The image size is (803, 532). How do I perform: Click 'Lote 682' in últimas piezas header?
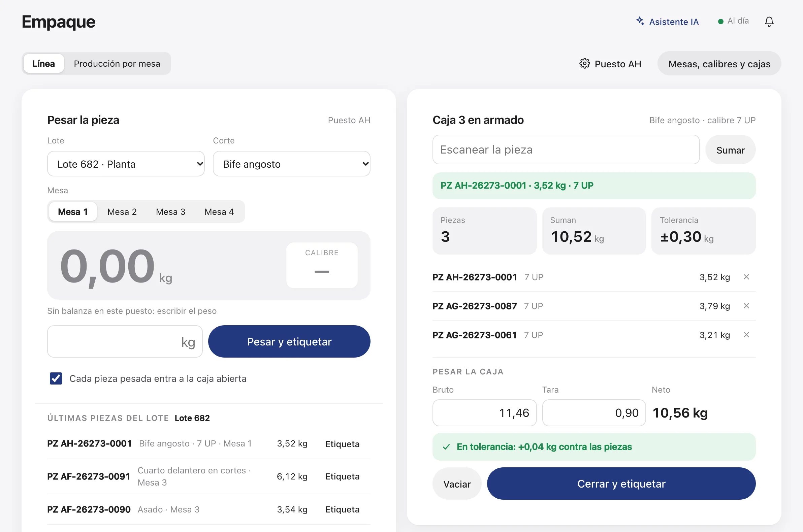[192, 418]
